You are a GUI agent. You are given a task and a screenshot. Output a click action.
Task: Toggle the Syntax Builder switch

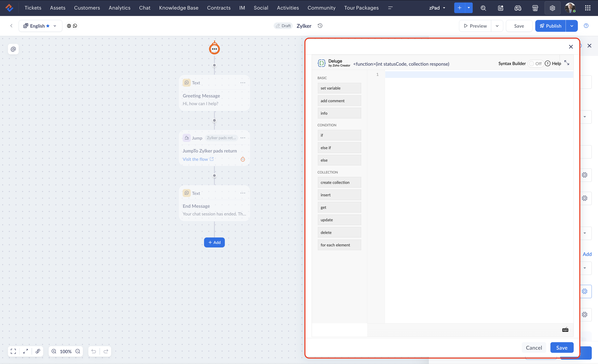click(x=535, y=64)
